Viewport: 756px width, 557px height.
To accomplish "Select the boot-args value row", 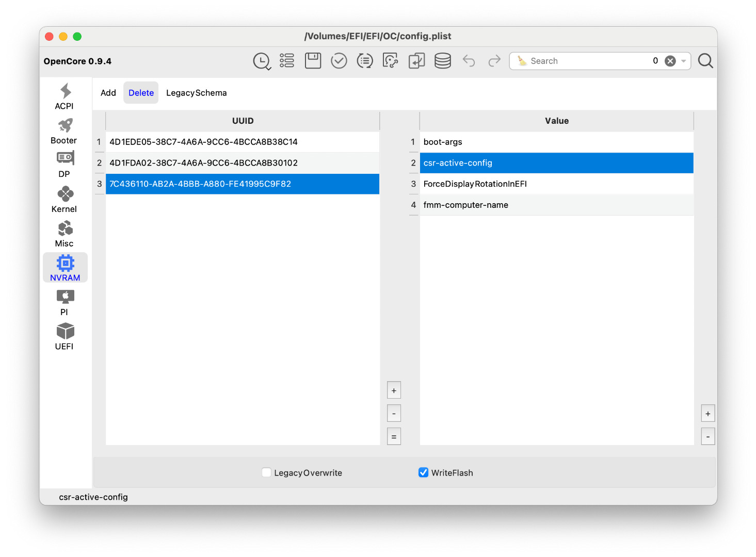I will coord(556,142).
